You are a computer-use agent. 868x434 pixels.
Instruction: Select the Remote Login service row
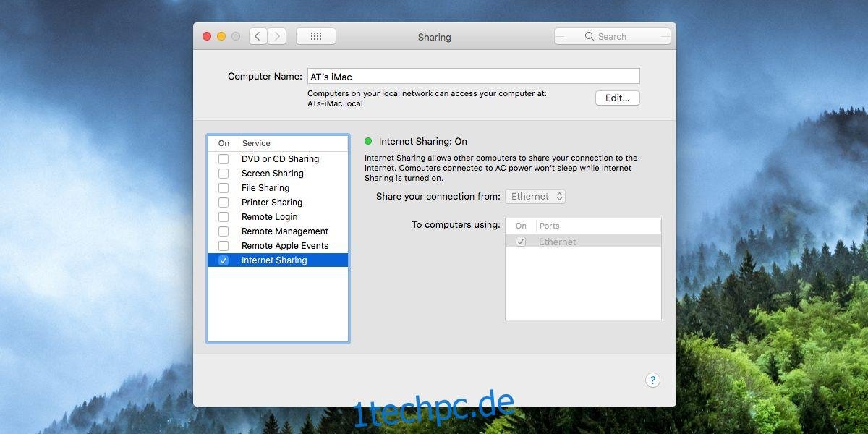(x=278, y=217)
